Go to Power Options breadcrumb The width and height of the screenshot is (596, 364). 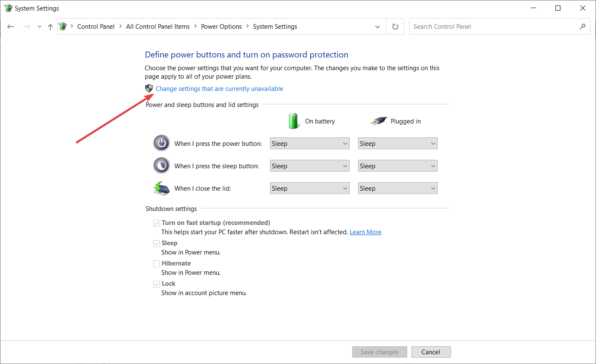click(221, 27)
